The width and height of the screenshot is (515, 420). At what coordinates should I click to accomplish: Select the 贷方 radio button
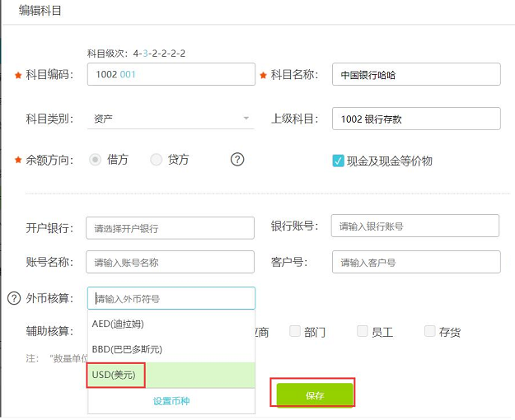(157, 160)
